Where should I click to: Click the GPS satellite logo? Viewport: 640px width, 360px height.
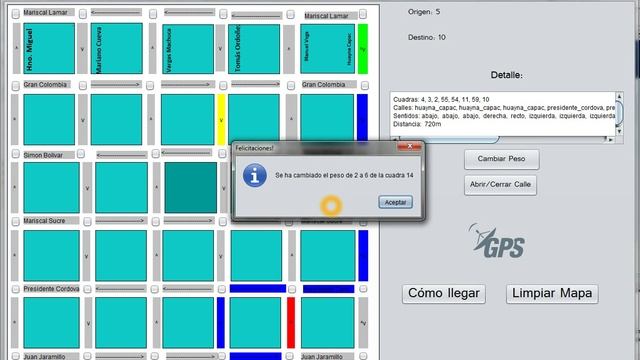(497, 241)
